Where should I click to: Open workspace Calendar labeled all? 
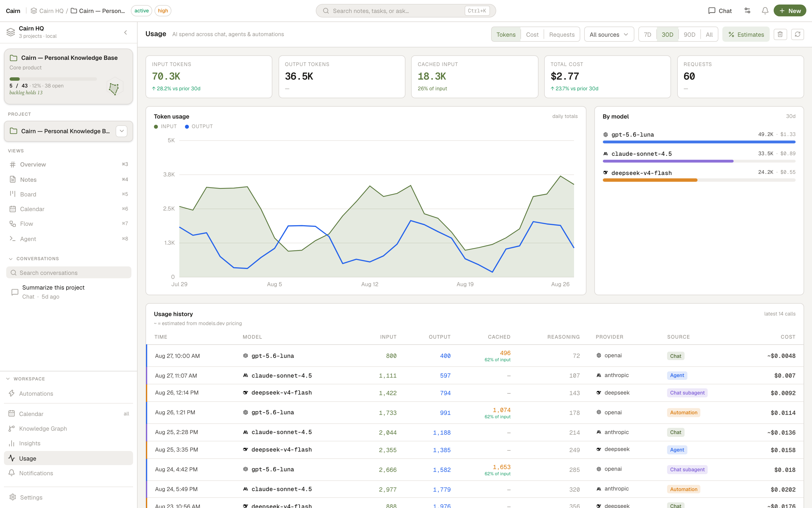pyautogui.click(x=69, y=414)
